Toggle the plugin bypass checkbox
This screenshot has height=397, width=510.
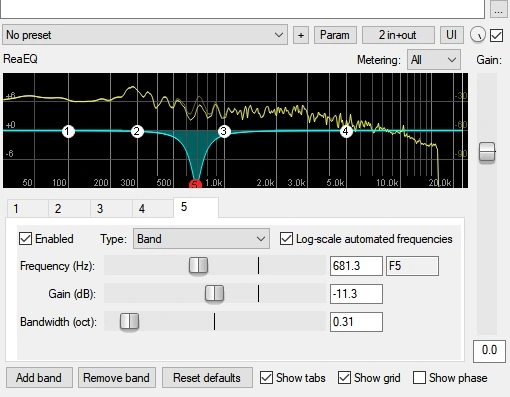(496, 35)
